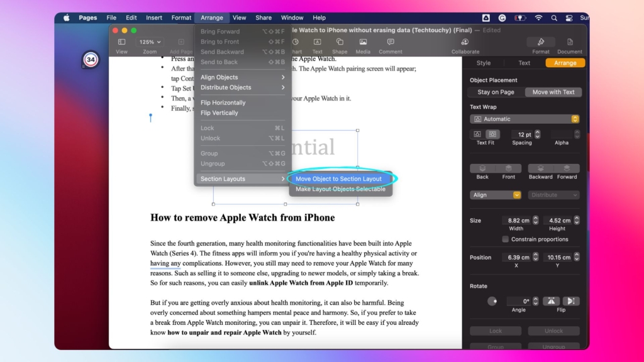The image size is (644, 362).
Task: Click the Lock button in inspector
Action: click(496, 331)
